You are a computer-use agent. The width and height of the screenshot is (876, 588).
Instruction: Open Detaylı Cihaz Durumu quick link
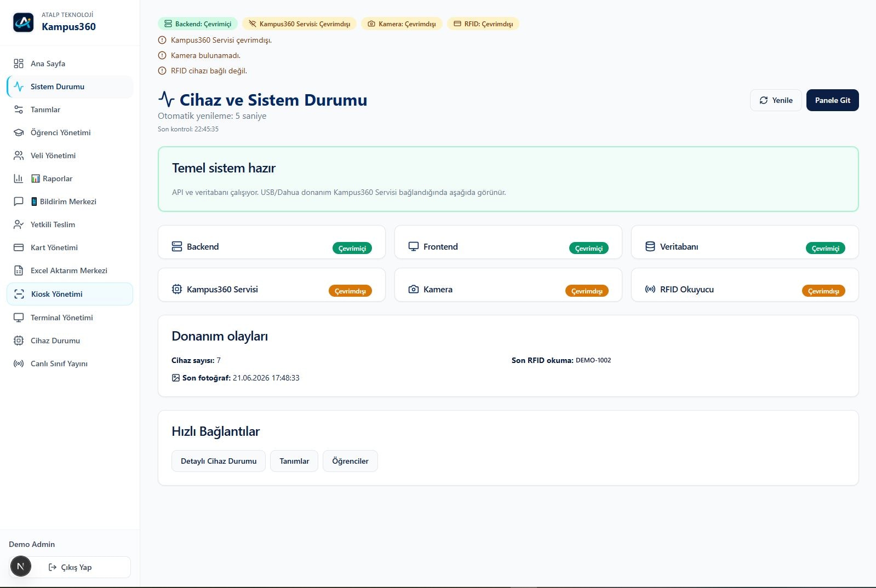pyautogui.click(x=219, y=461)
